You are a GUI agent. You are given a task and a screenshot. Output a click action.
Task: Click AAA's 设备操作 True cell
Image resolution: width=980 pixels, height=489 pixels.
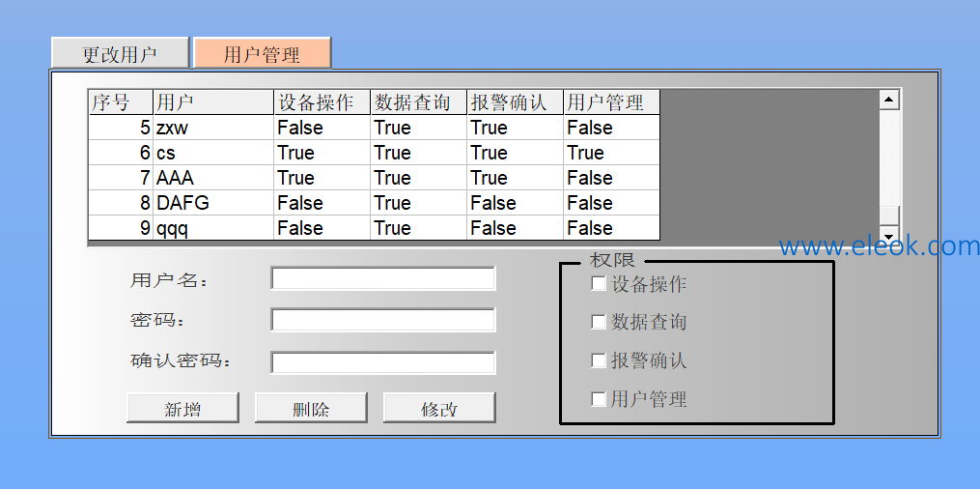tap(322, 178)
